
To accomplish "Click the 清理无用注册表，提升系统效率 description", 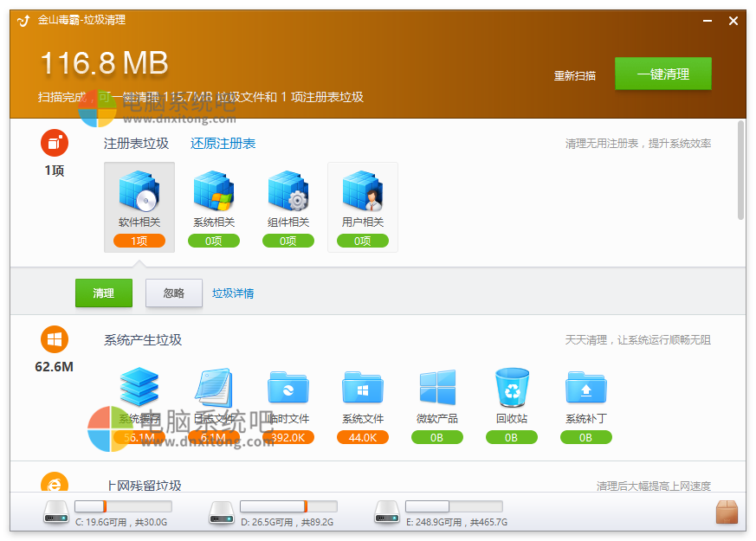I will pos(638,143).
